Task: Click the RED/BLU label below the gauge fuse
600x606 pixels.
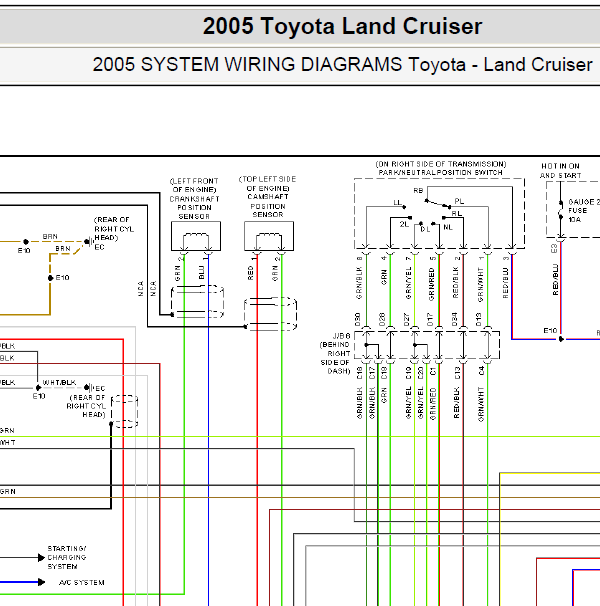Action: point(556,280)
